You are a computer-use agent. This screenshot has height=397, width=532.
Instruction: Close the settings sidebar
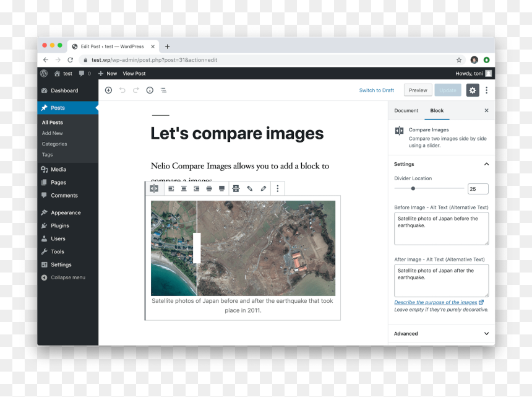pos(487,110)
